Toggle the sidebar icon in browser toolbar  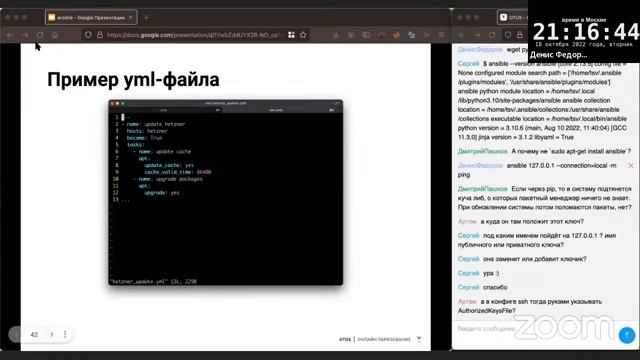click(x=366, y=35)
